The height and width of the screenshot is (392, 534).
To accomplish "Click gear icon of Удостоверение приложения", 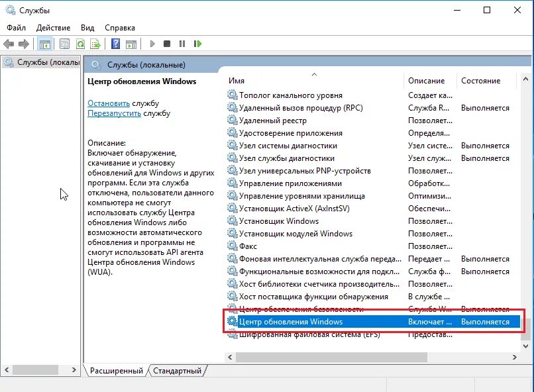I will click(x=233, y=132).
